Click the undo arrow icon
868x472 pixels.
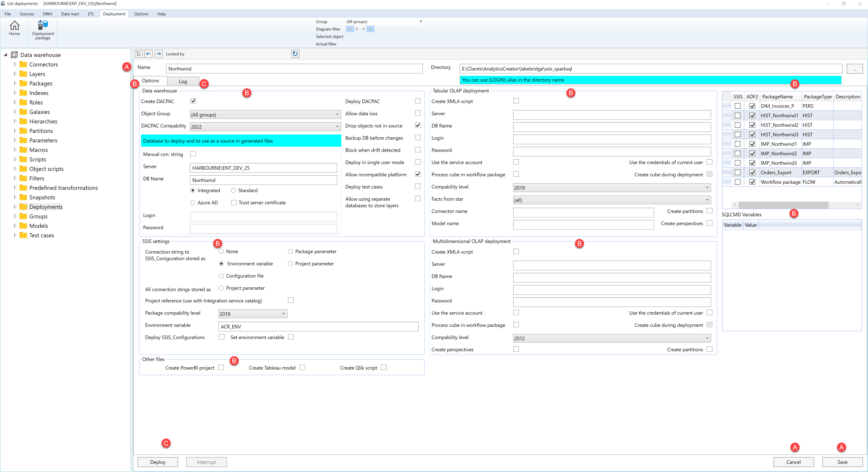tap(149, 54)
